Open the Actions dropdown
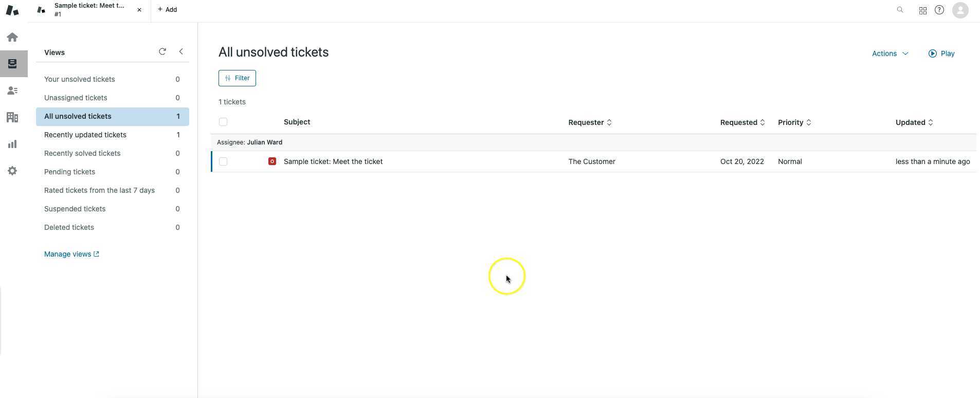This screenshot has height=398, width=980. click(890, 53)
